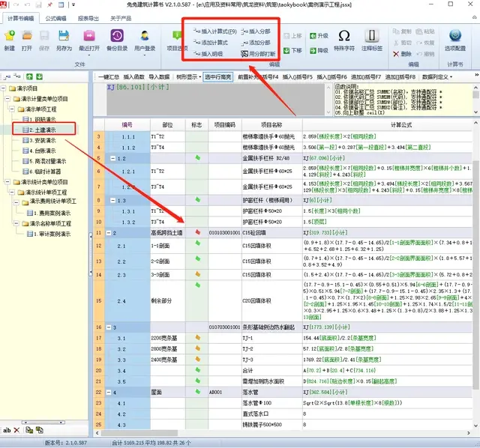Click red flag marker in row 11
The image size is (480, 448).
(196, 233)
